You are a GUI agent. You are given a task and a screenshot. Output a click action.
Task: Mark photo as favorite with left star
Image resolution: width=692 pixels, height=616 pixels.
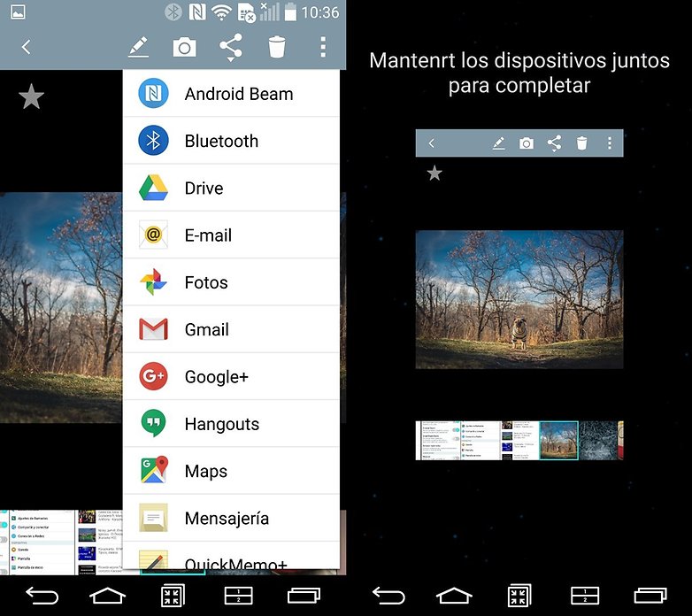coord(31,96)
